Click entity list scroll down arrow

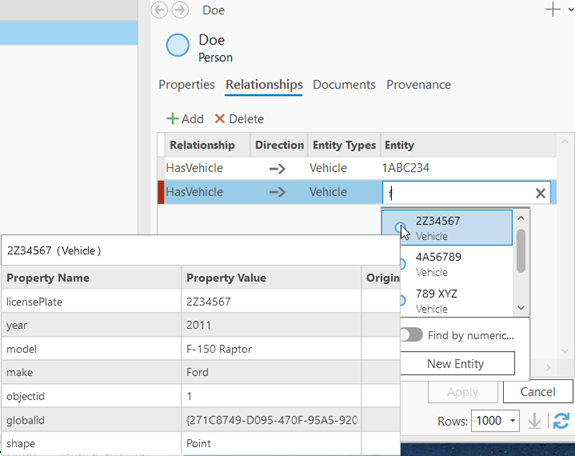[x=521, y=308]
